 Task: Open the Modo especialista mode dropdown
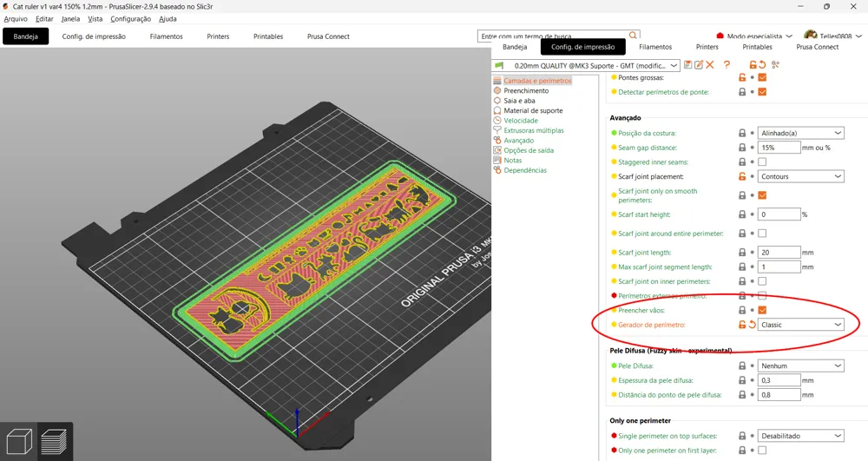coord(755,36)
